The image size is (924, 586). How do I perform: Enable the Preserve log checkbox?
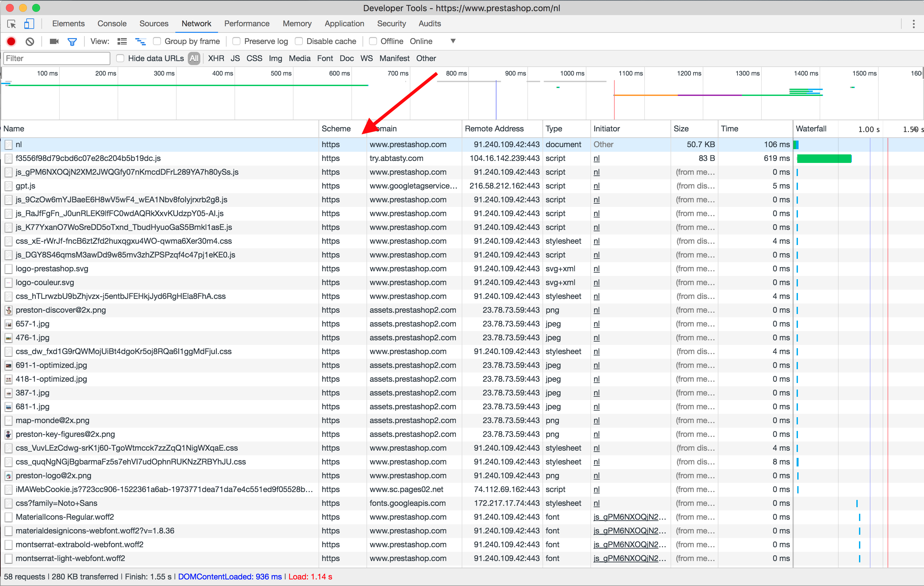tap(237, 41)
